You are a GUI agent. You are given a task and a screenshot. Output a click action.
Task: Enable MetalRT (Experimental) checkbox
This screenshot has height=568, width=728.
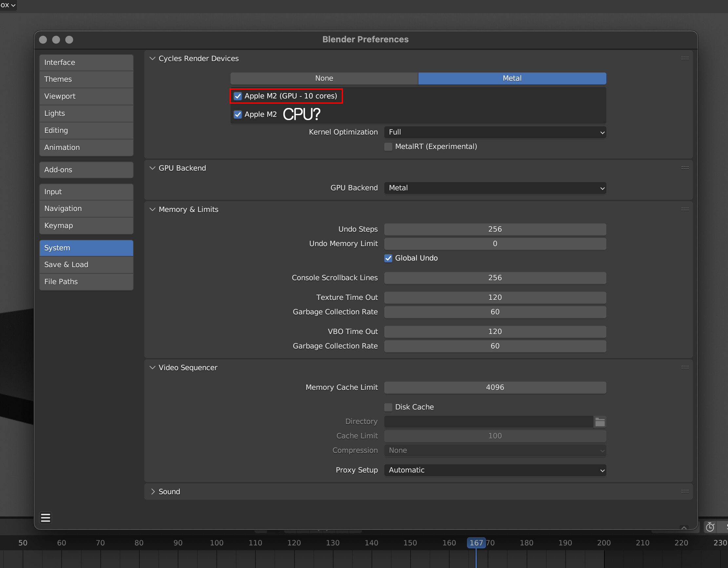coord(388,147)
